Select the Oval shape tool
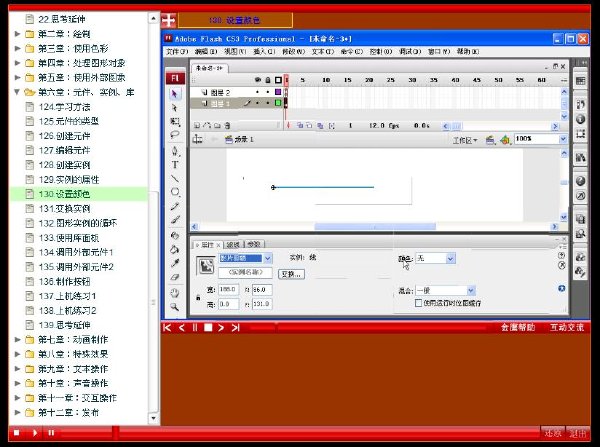Screen dimensions: 600x447 coord(175,192)
